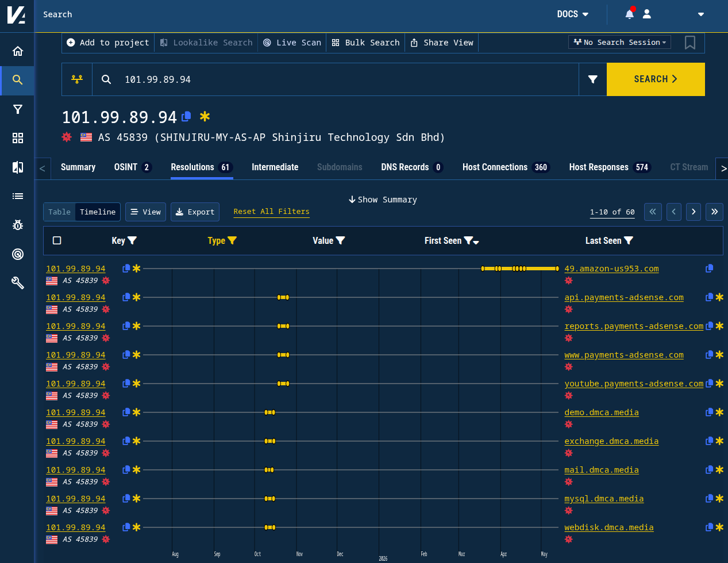Click the yellow SEARCH button
Image resolution: width=728 pixels, height=563 pixels.
click(656, 79)
